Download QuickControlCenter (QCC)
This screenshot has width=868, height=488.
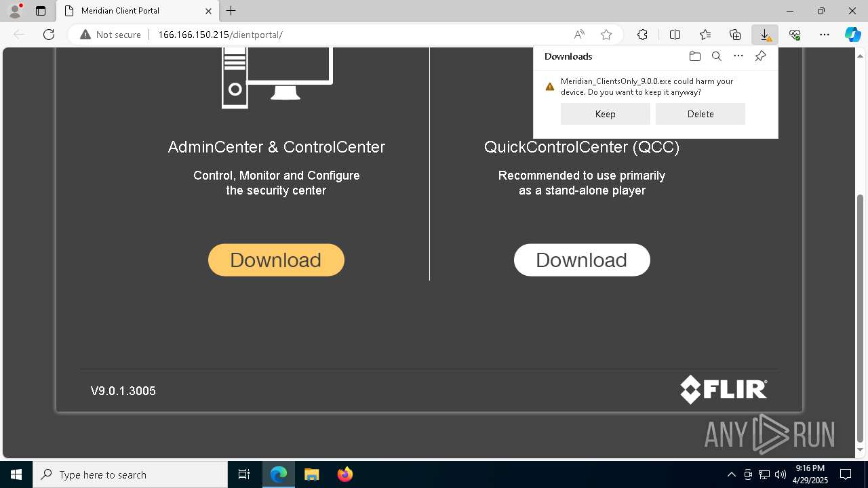(582, 260)
